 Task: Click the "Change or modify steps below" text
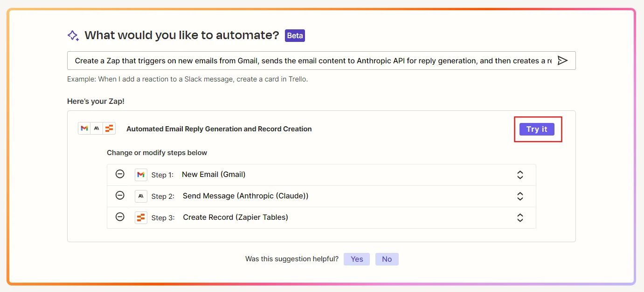pyautogui.click(x=157, y=153)
